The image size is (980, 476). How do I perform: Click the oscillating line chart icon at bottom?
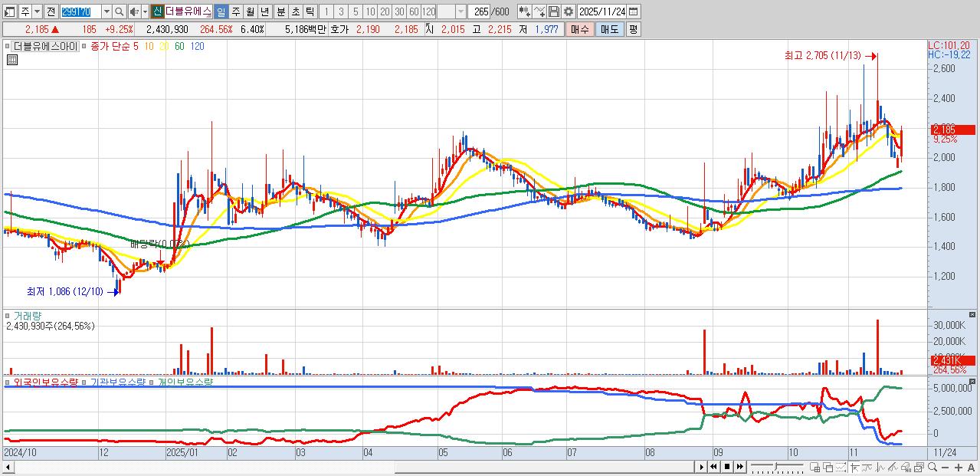pyautogui.click(x=880, y=468)
